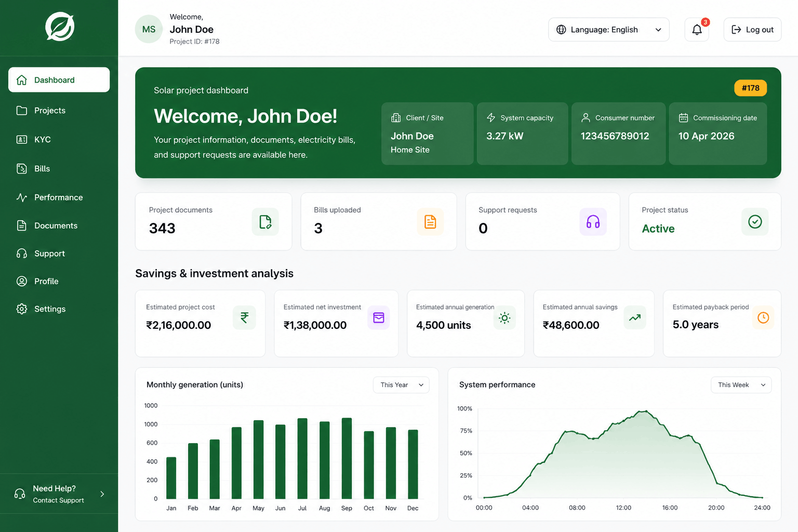Open the This Year dropdown
Screen dimensions: 798x532
coord(401,385)
